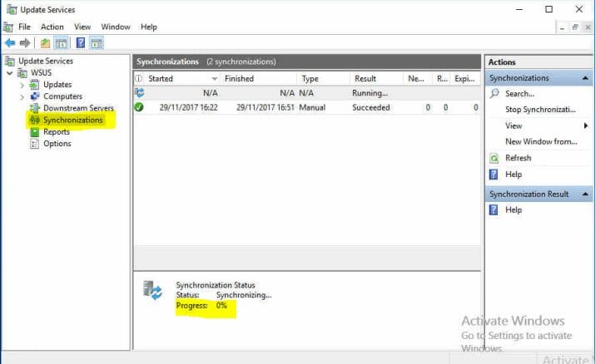The width and height of the screenshot is (595, 364).
Task: Select Computers in the console tree
Action: point(62,96)
